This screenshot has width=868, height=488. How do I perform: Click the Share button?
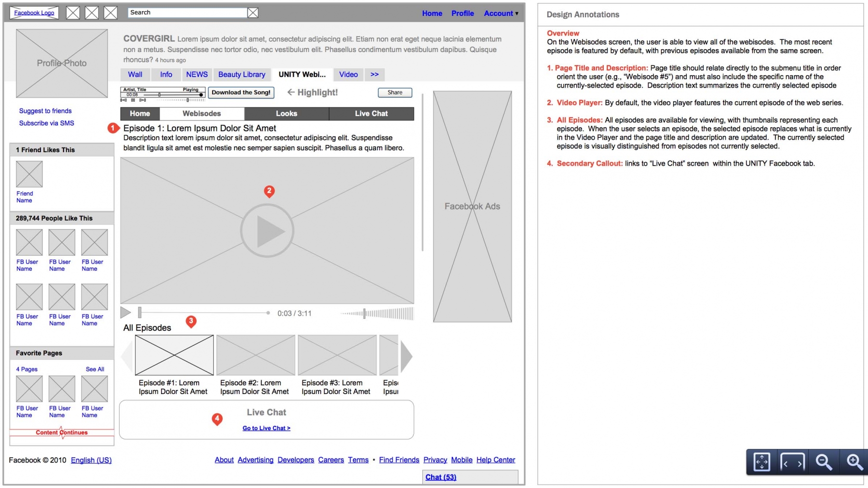click(395, 92)
